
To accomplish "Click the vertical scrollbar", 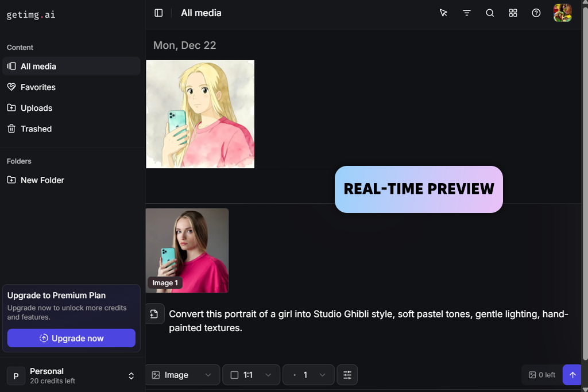I will (585, 184).
